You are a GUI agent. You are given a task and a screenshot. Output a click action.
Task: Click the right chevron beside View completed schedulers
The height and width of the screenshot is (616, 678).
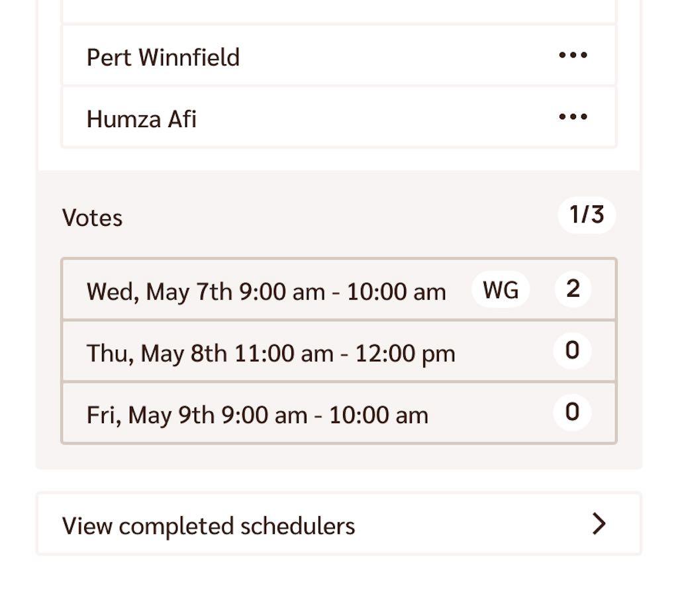[599, 524]
